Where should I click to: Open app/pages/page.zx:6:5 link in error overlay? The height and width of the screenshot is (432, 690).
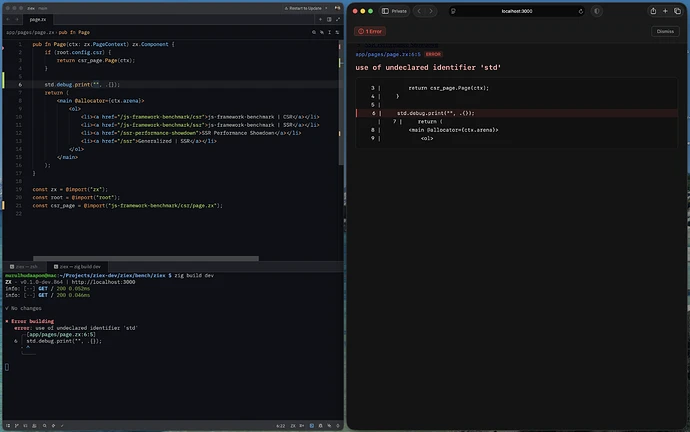click(388, 54)
